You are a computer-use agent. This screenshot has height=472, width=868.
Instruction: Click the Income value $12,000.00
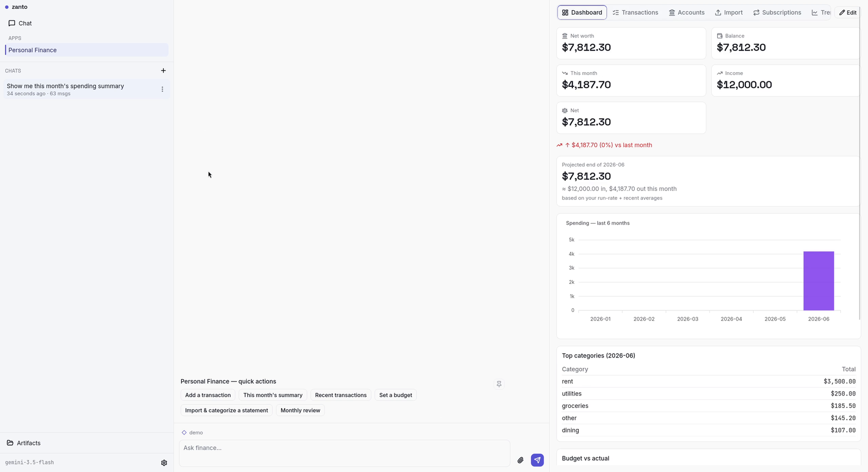pos(744,85)
